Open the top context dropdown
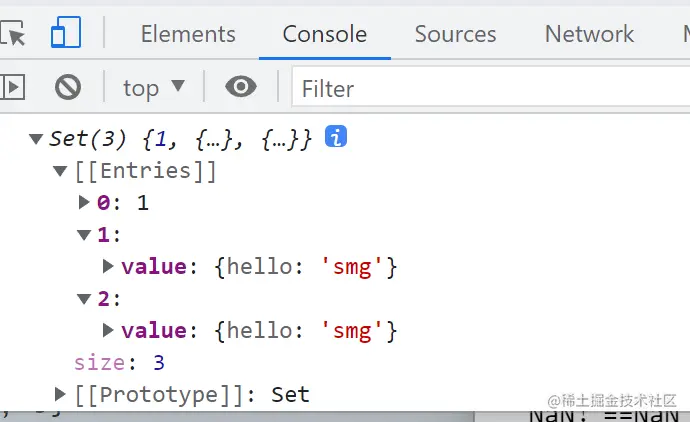This screenshot has height=422, width=690. [153, 88]
